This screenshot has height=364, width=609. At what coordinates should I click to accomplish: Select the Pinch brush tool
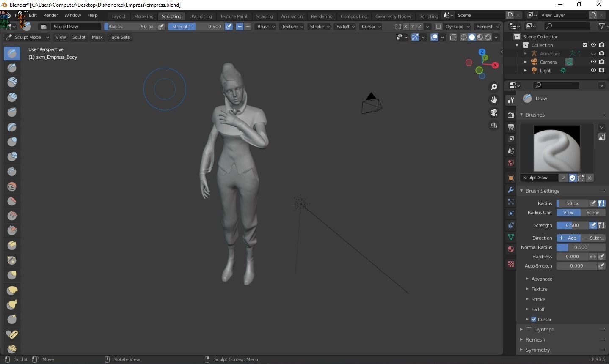pos(12,260)
